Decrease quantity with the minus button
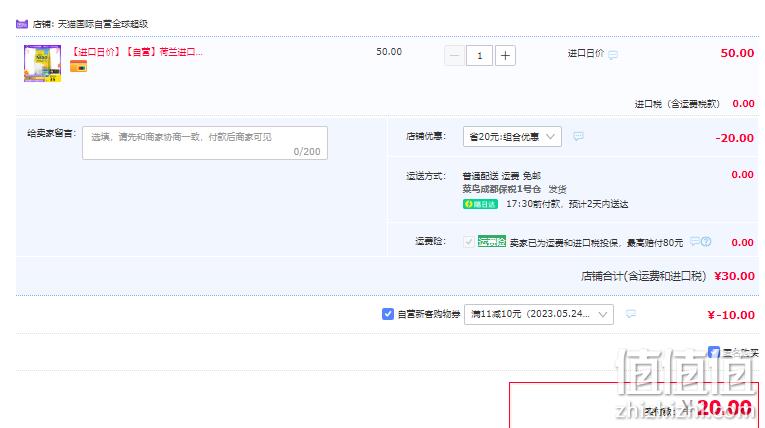This screenshot has width=765, height=428. (x=454, y=56)
